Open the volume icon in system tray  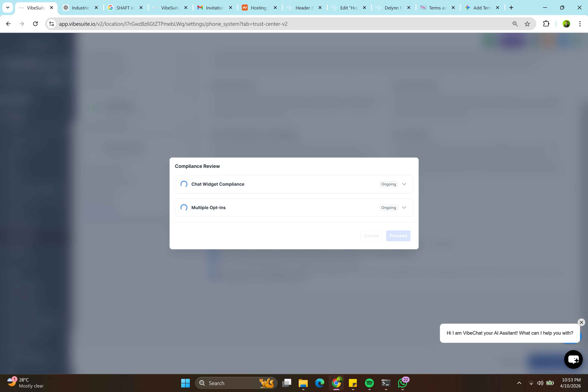coord(540,383)
